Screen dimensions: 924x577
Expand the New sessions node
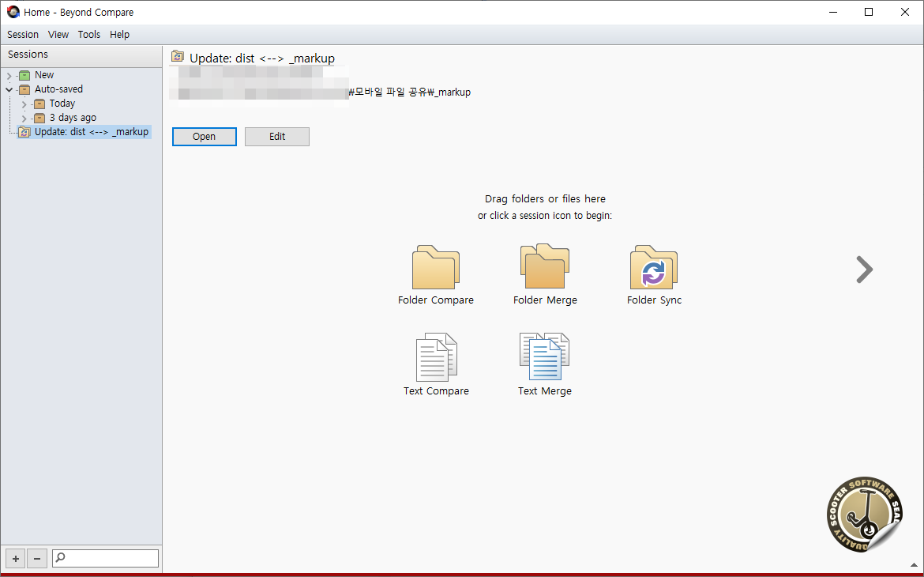click(9, 76)
